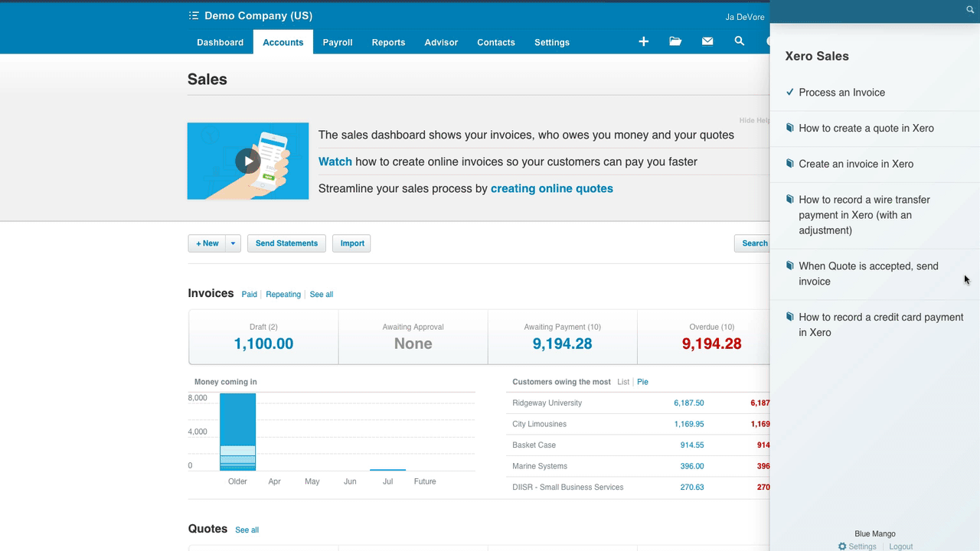
Task: Click the Send Statements button
Action: pos(286,243)
